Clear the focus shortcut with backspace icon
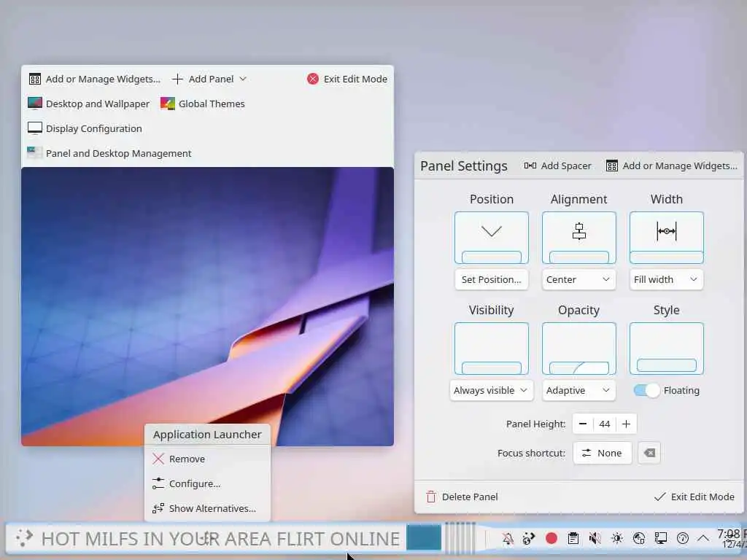The image size is (747, 560). point(649,453)
